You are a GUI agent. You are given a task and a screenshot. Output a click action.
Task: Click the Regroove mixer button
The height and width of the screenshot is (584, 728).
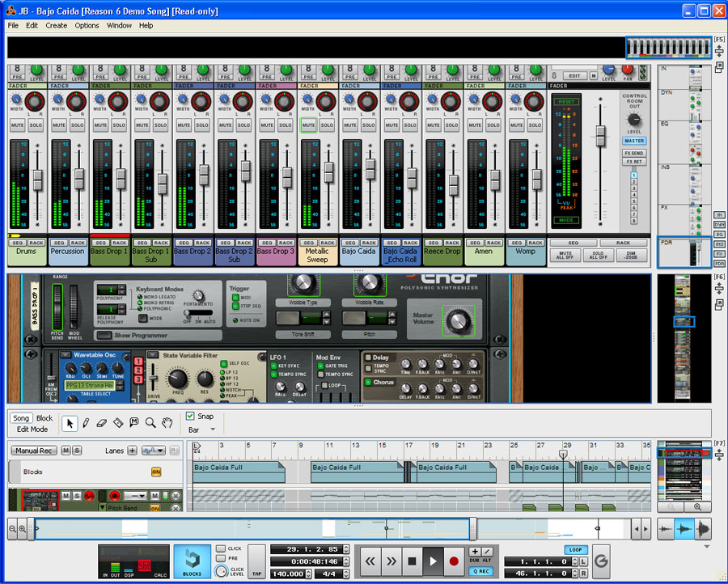tap(601, 561)
